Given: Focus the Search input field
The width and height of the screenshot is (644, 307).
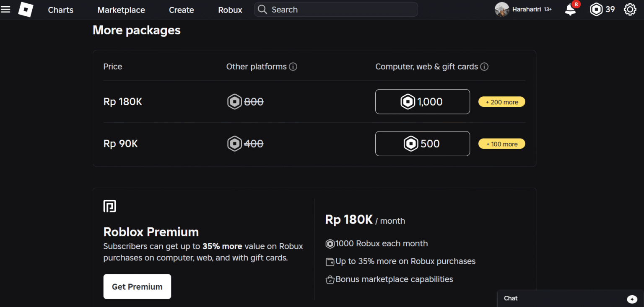Looking at the screenshot, I should [336, 9].
